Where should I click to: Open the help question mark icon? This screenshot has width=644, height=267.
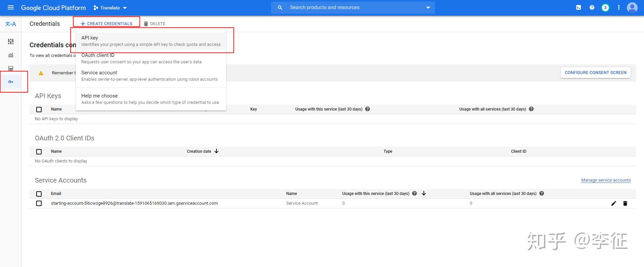(592, 7)
